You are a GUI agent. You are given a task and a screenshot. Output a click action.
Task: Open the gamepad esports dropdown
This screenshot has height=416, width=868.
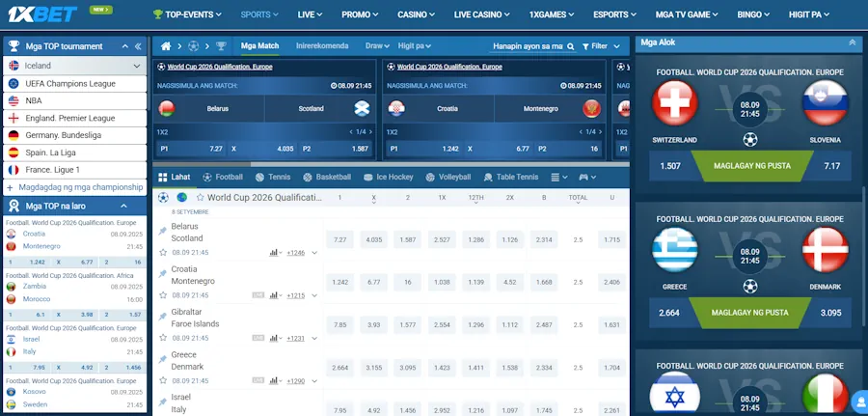pyautogui.click(x=587, y=178)
